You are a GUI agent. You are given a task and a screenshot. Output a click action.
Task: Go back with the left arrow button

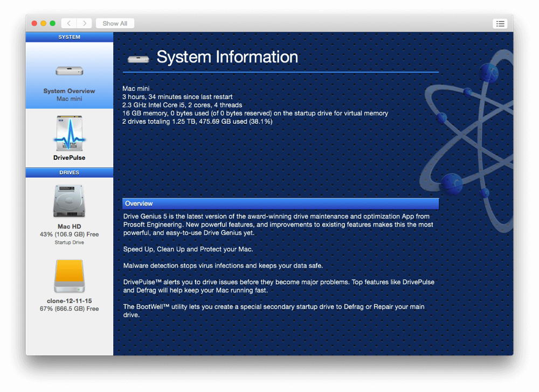pos(69,23)
